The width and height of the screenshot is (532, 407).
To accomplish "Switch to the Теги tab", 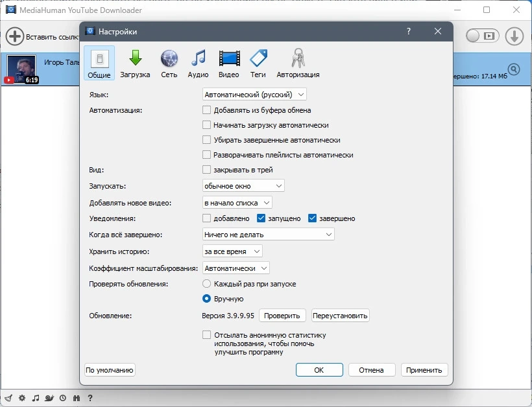I will click(258, 63).
